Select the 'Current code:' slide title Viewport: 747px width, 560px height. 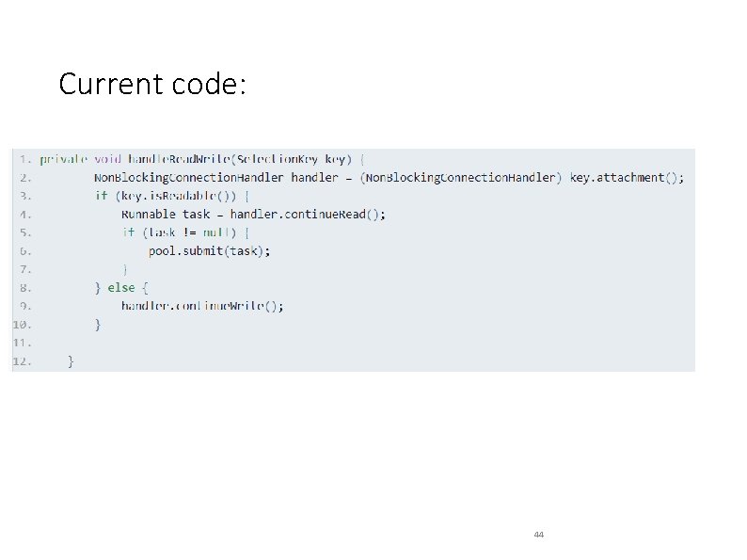152,84
